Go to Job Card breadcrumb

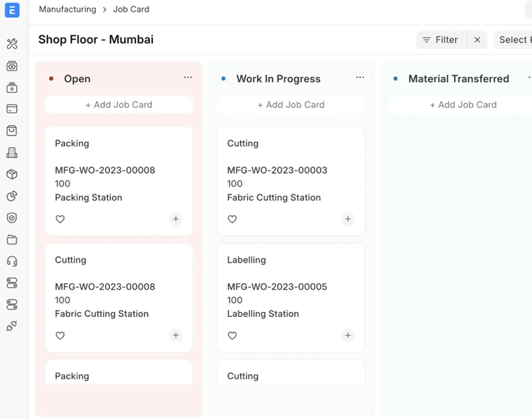coord(131,9)
